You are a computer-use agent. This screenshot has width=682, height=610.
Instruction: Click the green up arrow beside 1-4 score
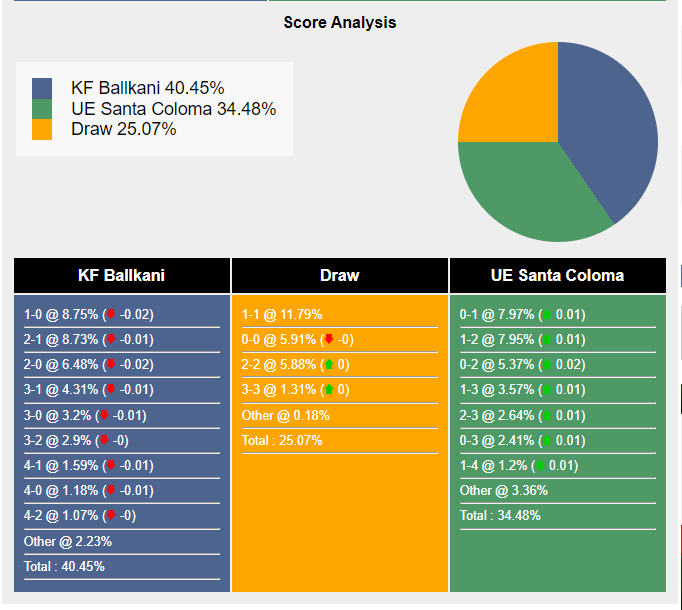(x=540, y=465)
